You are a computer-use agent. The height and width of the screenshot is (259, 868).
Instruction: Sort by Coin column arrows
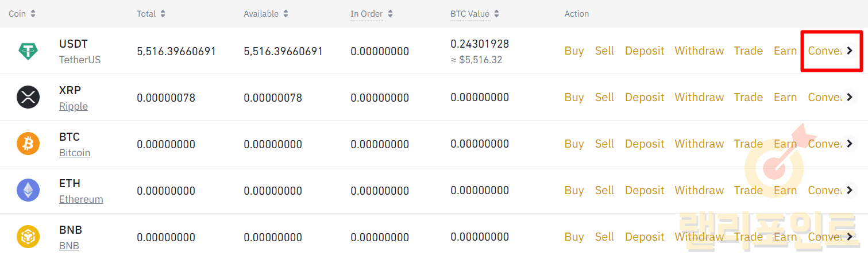point(33,14)
